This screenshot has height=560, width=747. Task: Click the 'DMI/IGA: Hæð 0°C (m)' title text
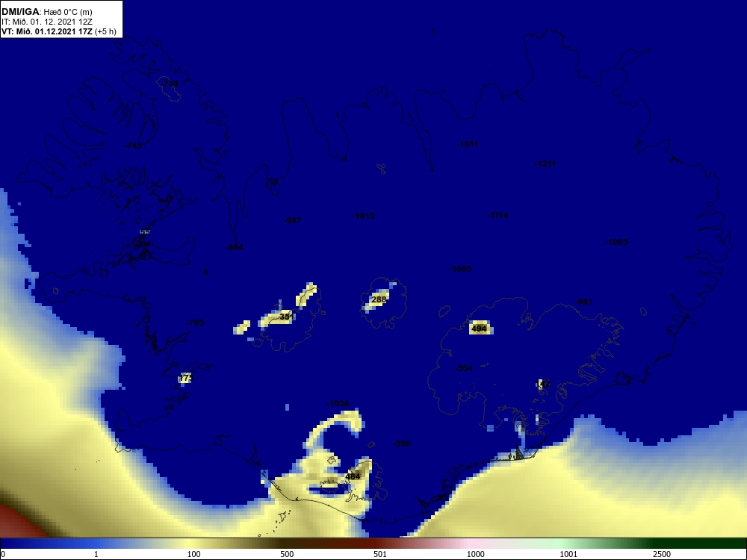(46, 11)
